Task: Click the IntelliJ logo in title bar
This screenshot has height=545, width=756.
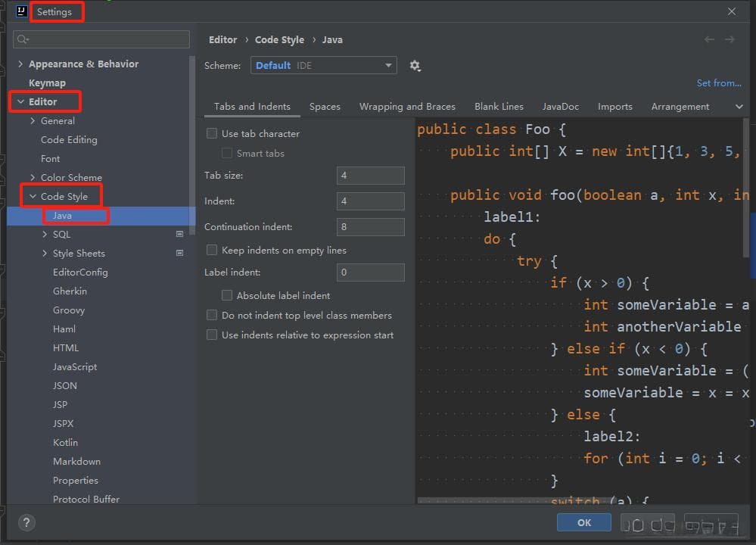Action: tap(21, 11)
